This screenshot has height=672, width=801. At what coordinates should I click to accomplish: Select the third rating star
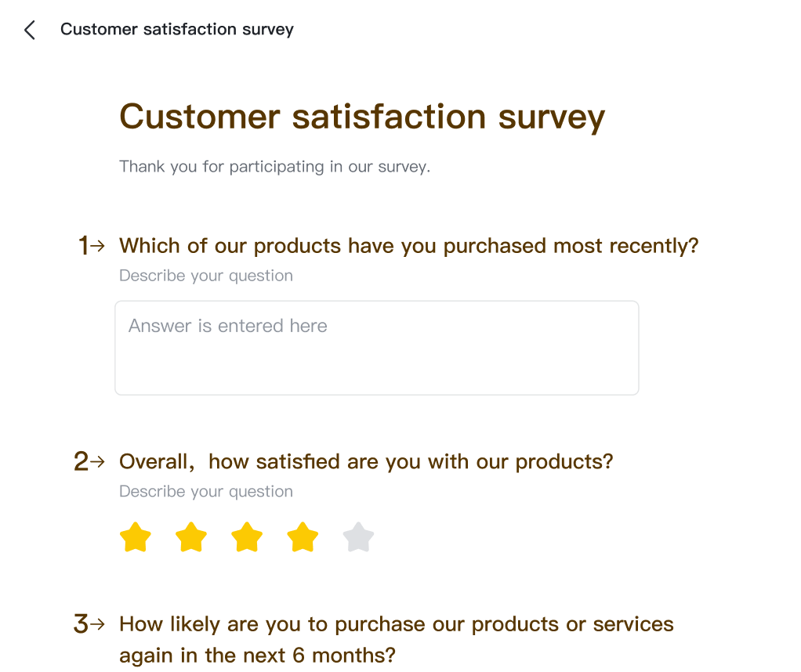[x=246, y=537]
